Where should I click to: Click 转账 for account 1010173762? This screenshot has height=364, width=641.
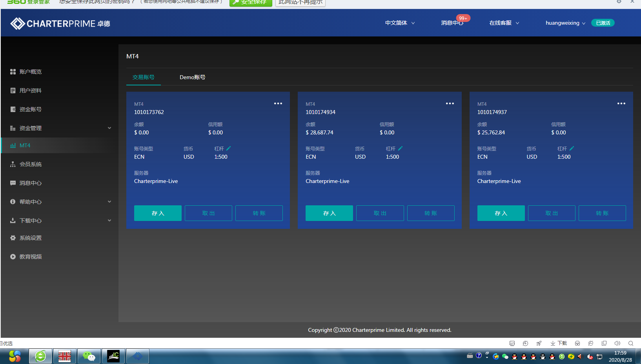point(259,213)
